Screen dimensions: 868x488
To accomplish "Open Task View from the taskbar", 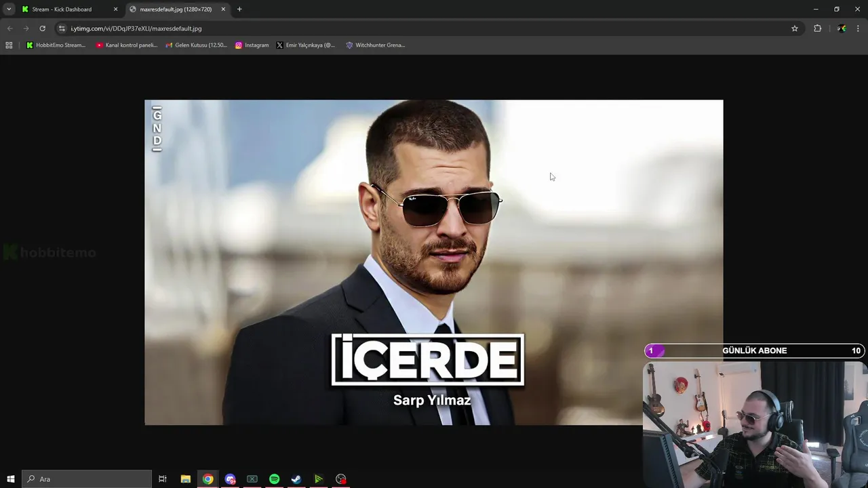I will (x=163, y=479).
